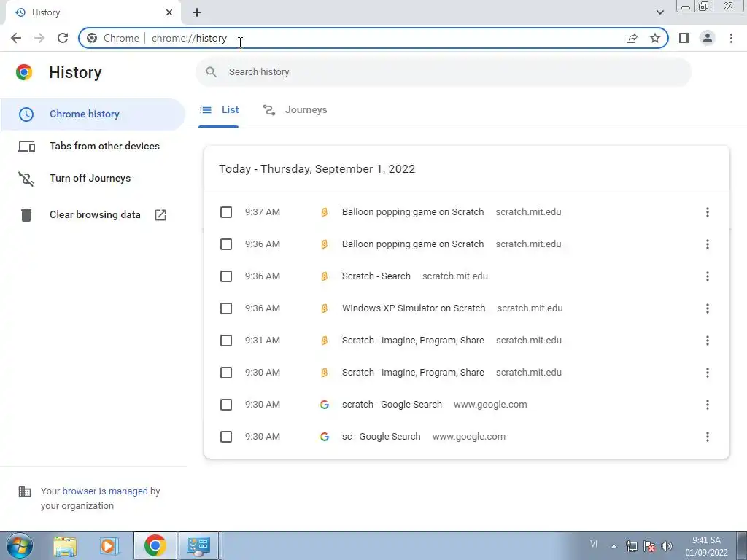
Task: Go back using the browser back arrow
Action: click(x=16, y=38)
